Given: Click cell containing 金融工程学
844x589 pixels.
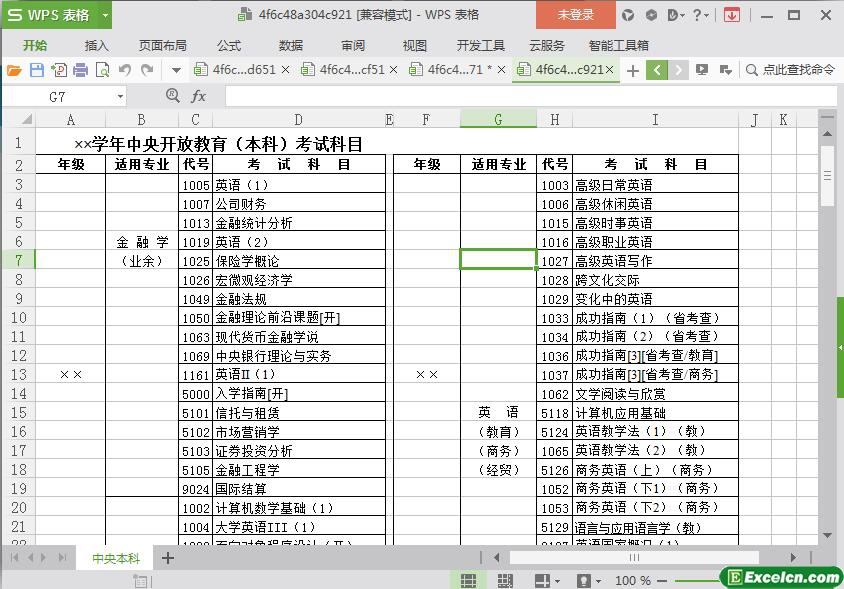Looking at the screenshot, I should tap(299, 470).
